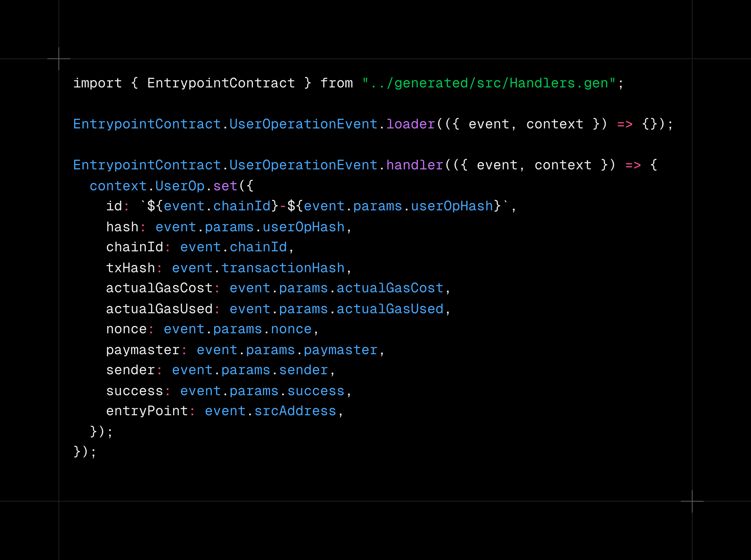
Task: Select the success property key
Action: point(135,390)
